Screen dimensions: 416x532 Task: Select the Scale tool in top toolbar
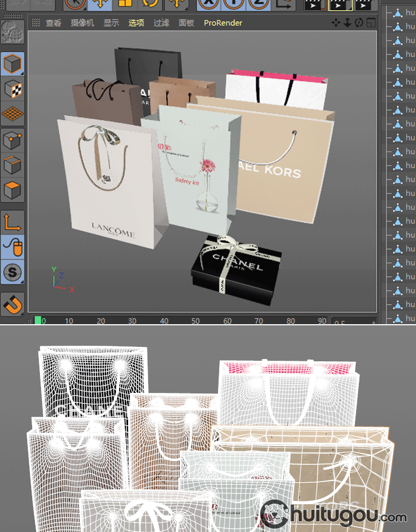(x=125, y=4)
